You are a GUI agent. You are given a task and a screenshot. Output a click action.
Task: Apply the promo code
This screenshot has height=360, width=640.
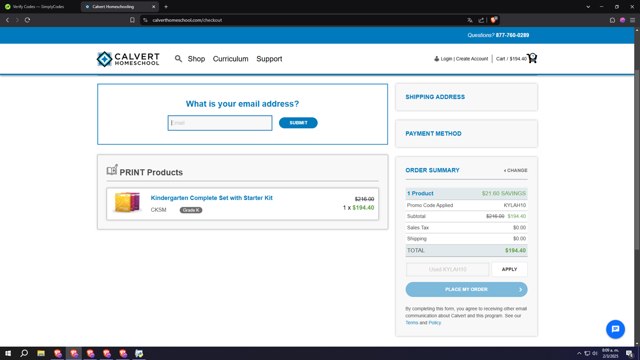point(509,269)
